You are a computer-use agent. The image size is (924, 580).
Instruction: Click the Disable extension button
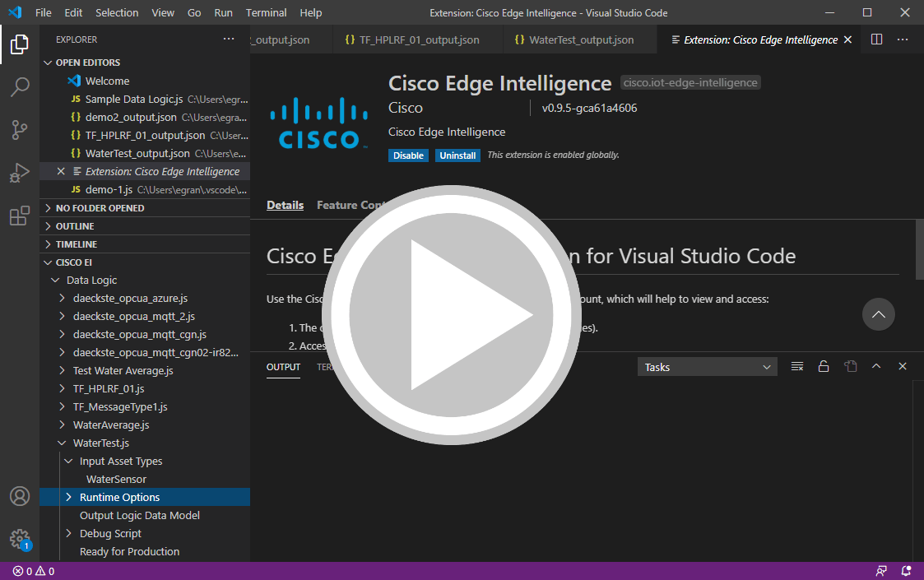pos(408,155)
